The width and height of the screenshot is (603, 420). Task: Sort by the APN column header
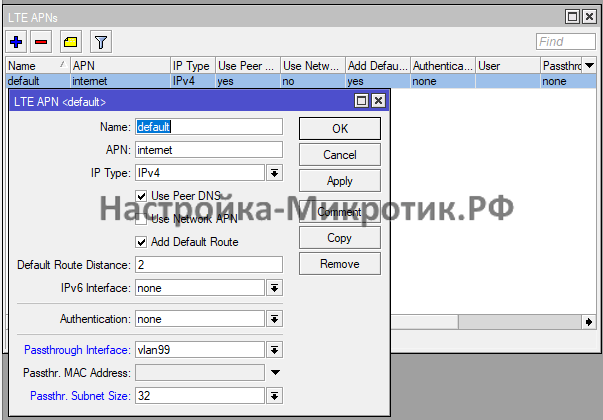click(x=120, y=65)
